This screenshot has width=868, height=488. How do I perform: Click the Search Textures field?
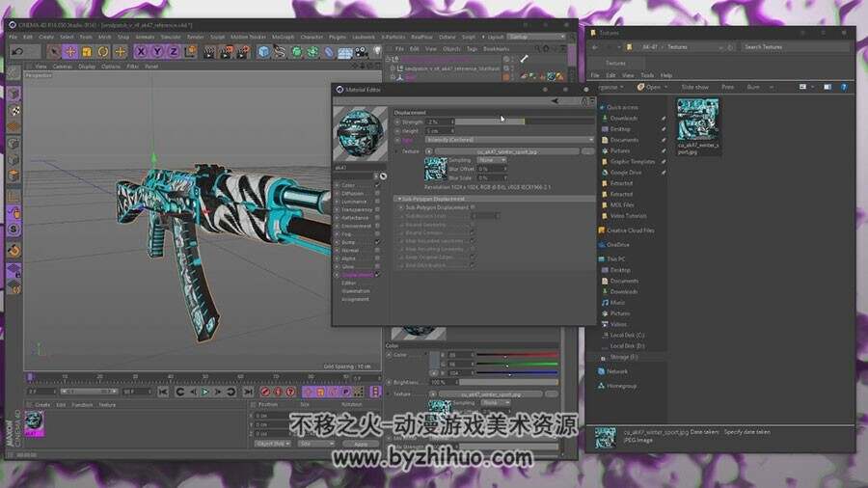794,47
